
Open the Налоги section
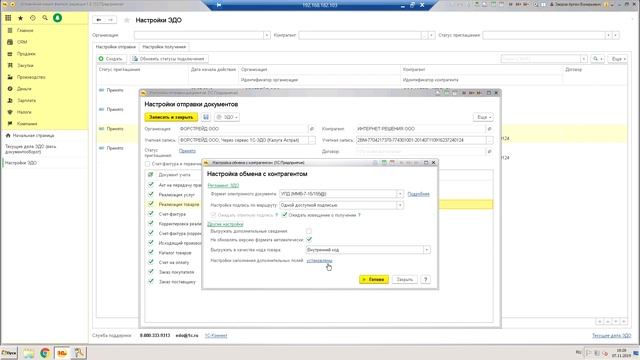(x=24, y=112)
